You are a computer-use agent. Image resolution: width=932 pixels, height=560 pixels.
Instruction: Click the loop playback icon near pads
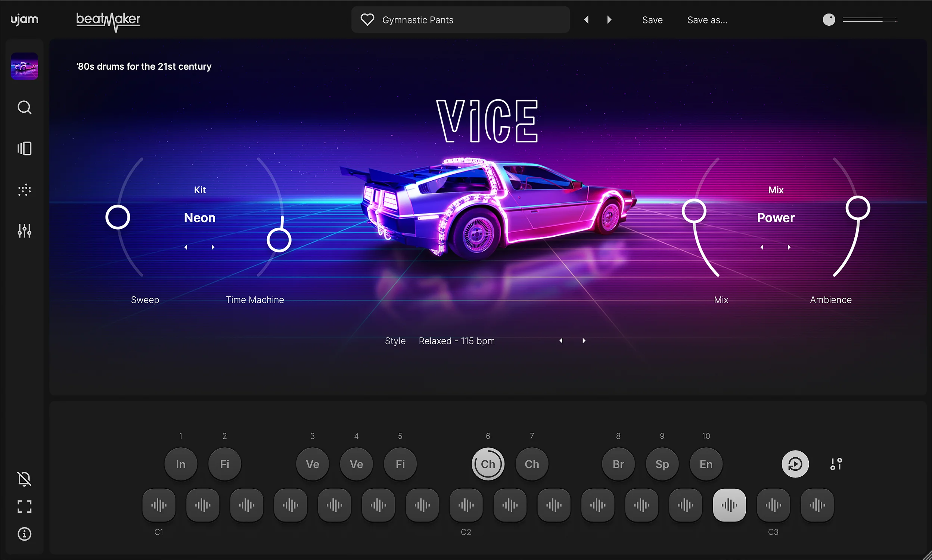point(795,464)
